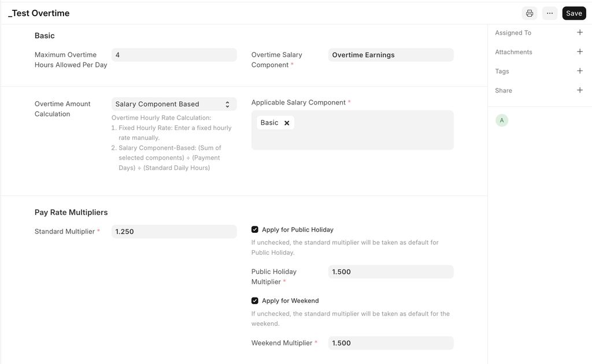Edit Maximum Overtime Hours Allowed Per Day
Screen dimensions: 592x364
click(x=173, y=55)
